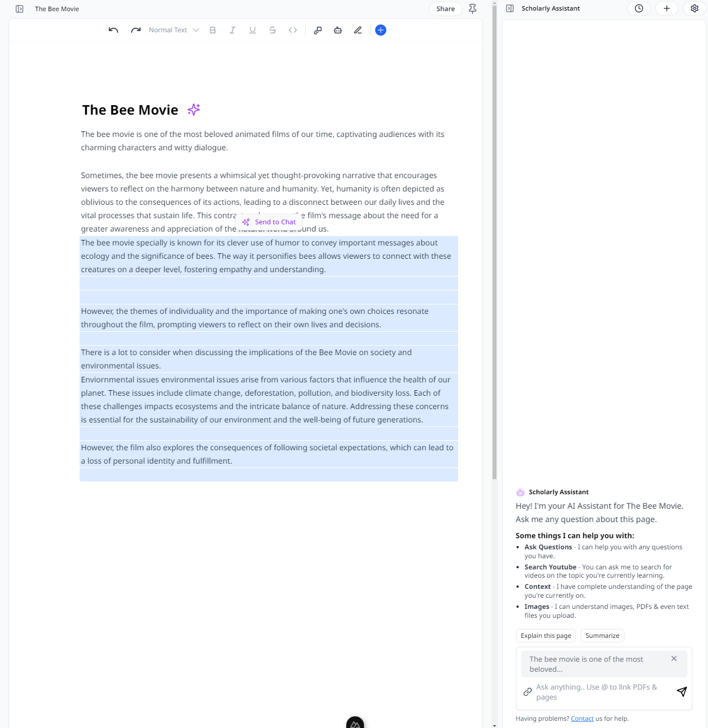Toggle the left sidebar panel icon
Screen dimensions: 708x728
click(19, 9)
